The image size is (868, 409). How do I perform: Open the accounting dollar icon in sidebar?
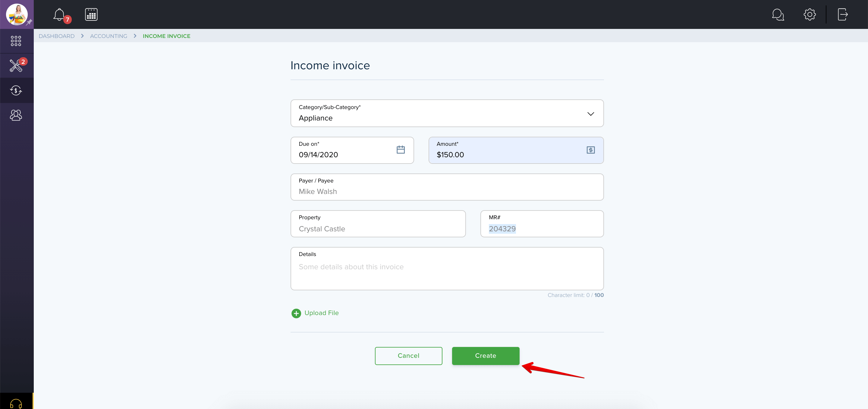(x=16, y=90)
